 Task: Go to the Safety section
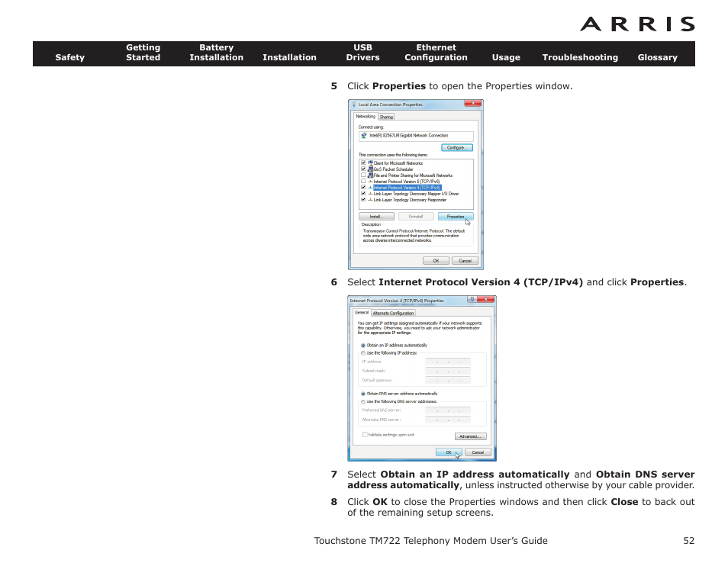click(69, 57)
